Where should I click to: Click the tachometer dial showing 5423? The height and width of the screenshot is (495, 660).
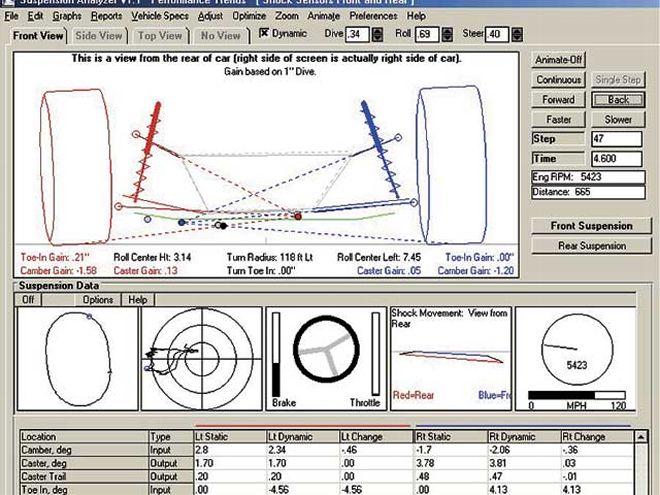[577, 349]
